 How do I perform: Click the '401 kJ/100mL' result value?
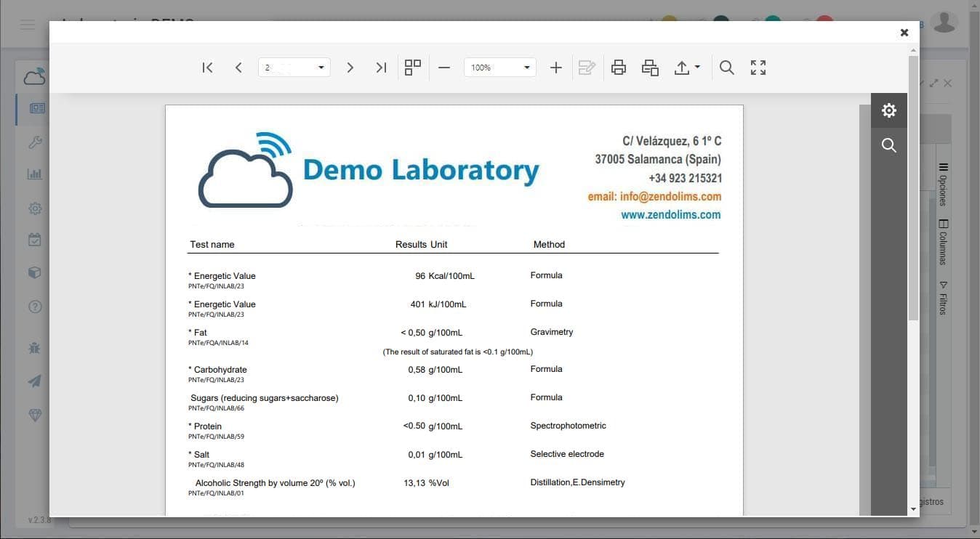438,304
